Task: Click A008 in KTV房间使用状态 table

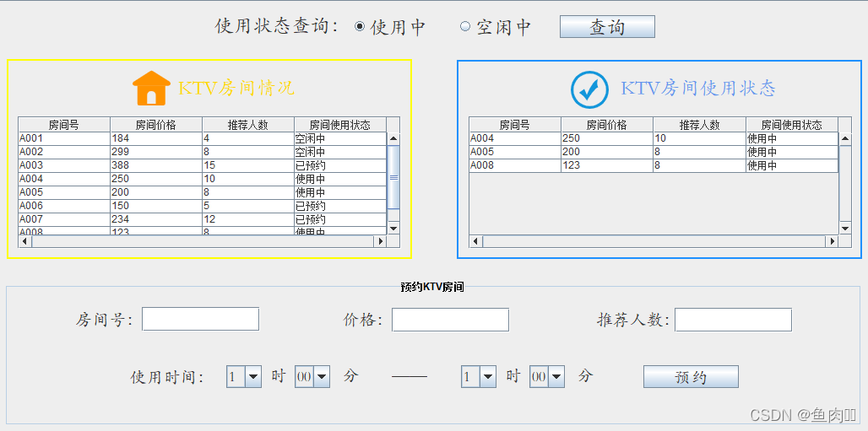Action: tap(515, 165)
